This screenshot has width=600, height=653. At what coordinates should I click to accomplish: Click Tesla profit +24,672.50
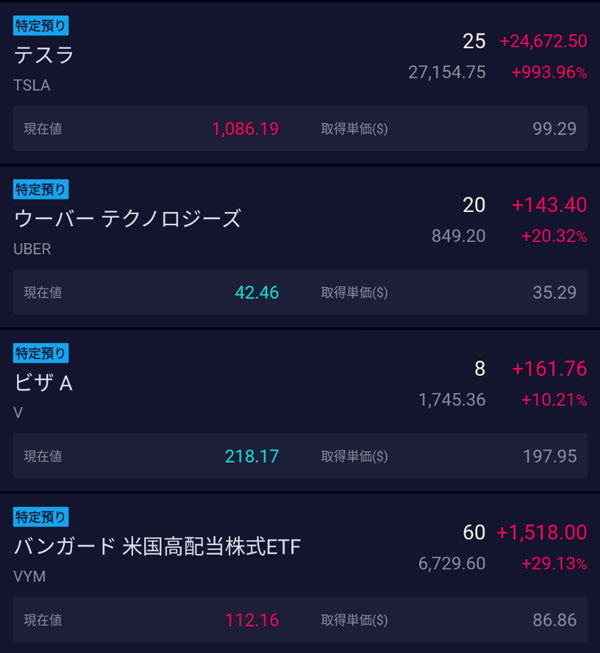coord(543,41)
